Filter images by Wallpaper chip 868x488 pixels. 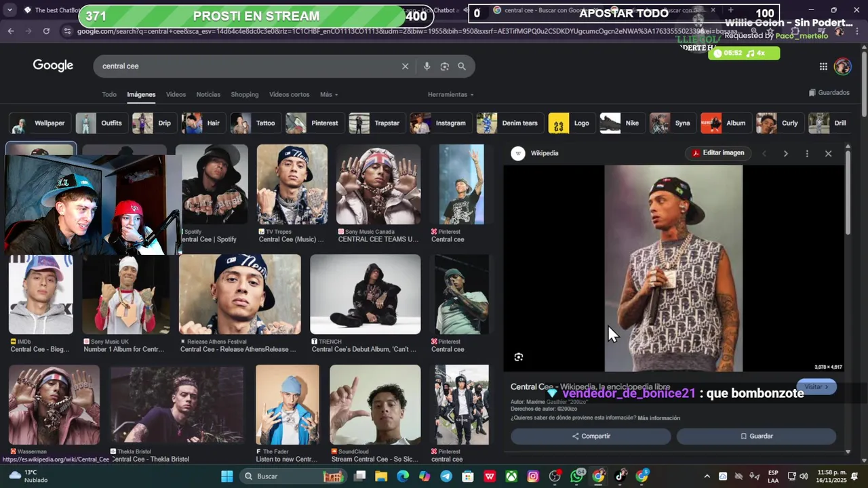click(x=39, y=123)
